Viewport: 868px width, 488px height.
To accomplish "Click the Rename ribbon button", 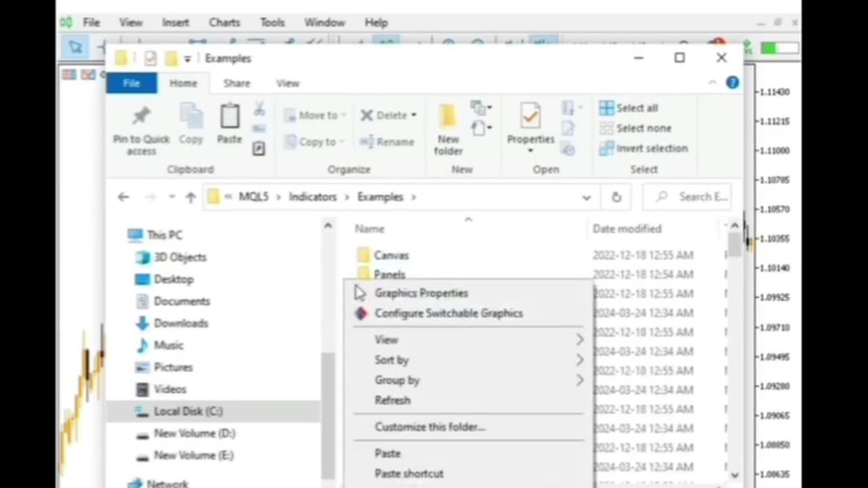I will (387, 142).
